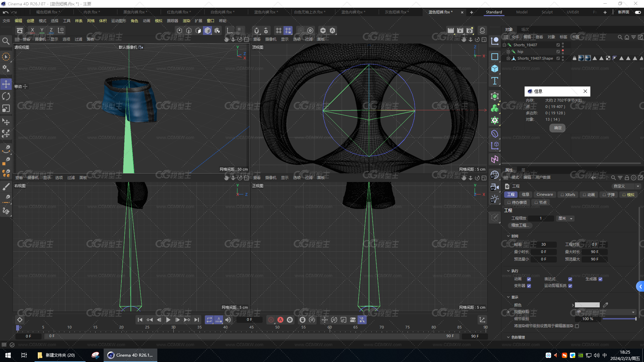Collapse the 时间轴 section expander
This screenshot has width=644, height=362.
pyautogui.click(x=508, y=236)
